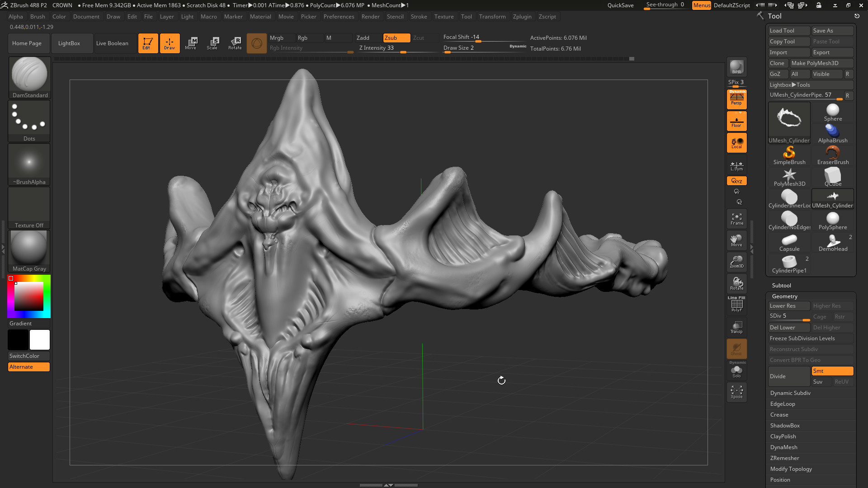Collapse the Geometry section
868x488 pixels.
784,296
